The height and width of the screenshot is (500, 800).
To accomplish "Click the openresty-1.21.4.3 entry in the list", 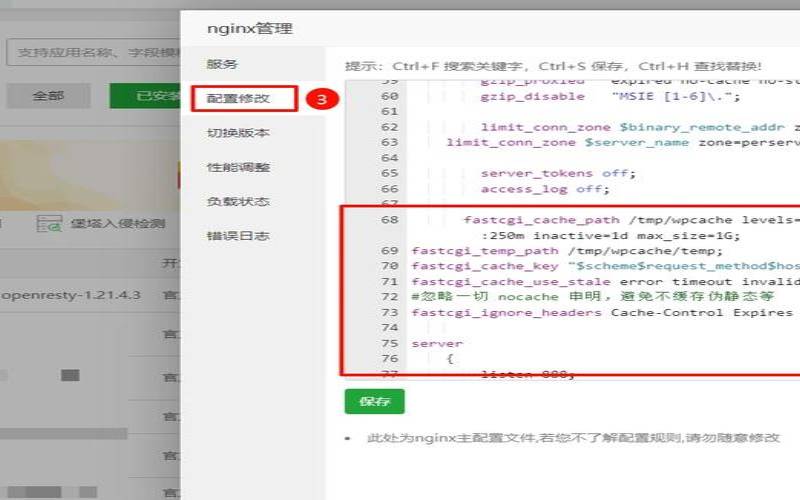I will [71, 295].
